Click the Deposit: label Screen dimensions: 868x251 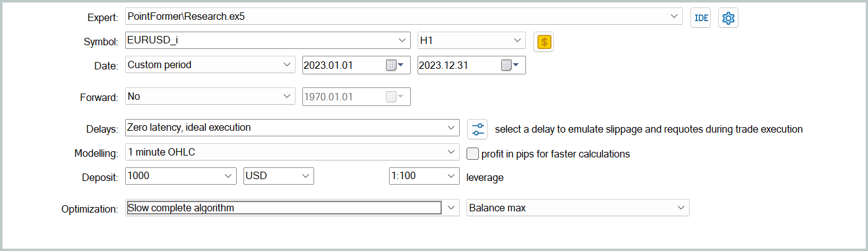pos(100,178)
